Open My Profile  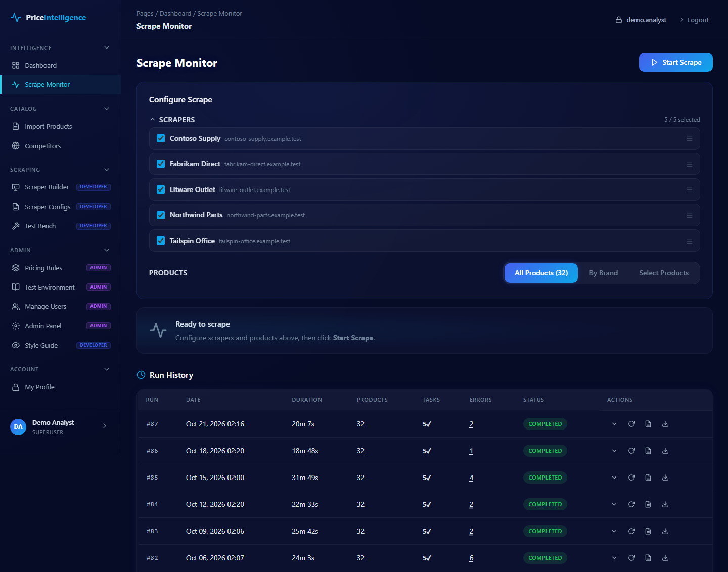[x=61, y=387]
